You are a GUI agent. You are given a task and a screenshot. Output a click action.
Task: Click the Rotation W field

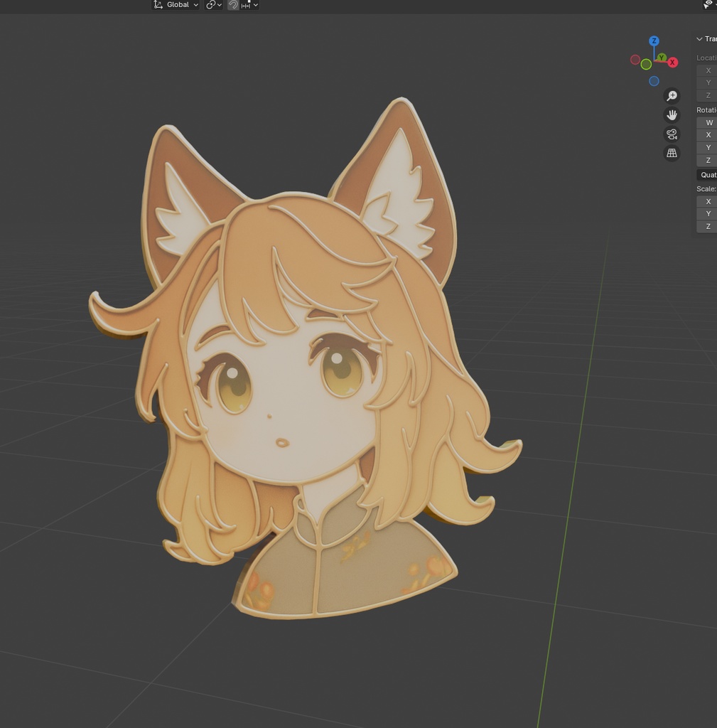tap(707, 122)
